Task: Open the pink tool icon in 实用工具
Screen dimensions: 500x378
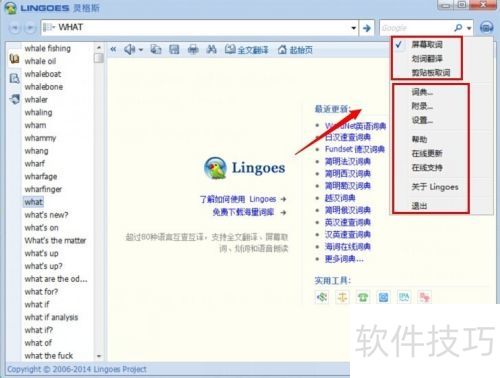Action: (425, 296)
